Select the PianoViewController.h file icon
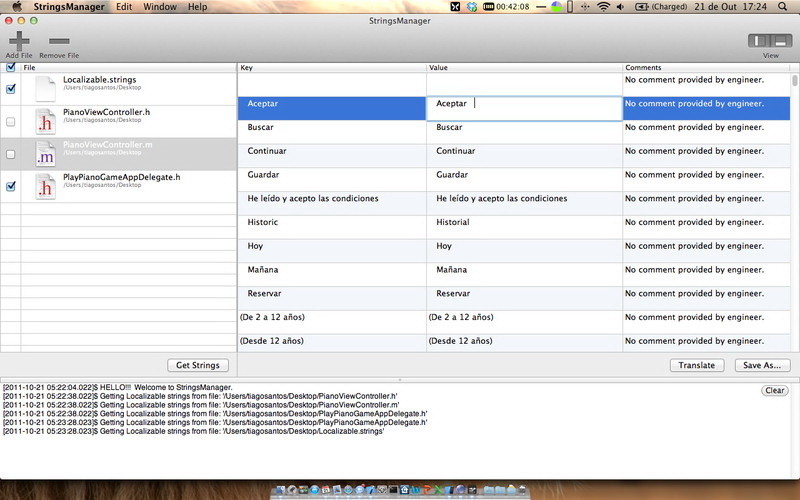Viewport: 800px width, 500px height. point(45,122)
